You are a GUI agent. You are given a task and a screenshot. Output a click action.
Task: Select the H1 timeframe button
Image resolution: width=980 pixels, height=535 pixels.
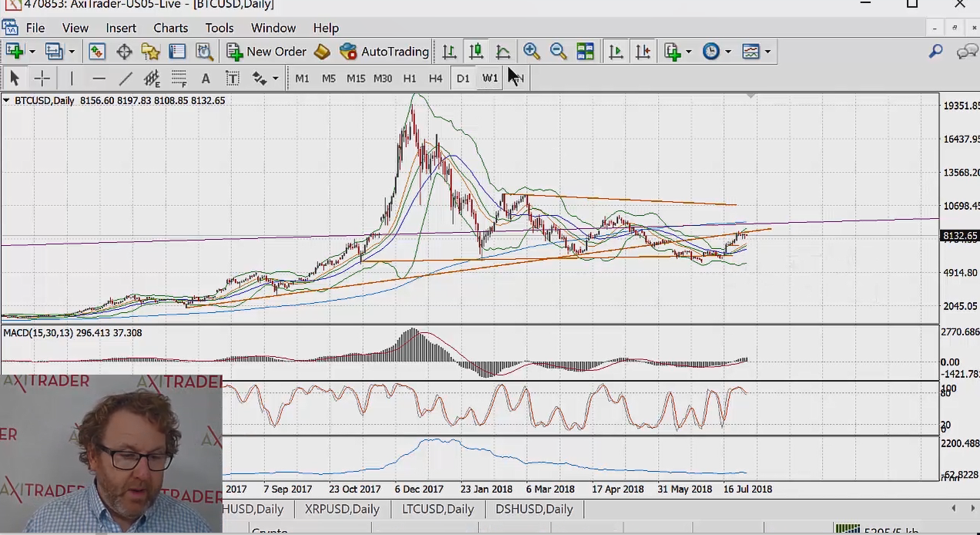pyautogui.click(x=409, y=78)
